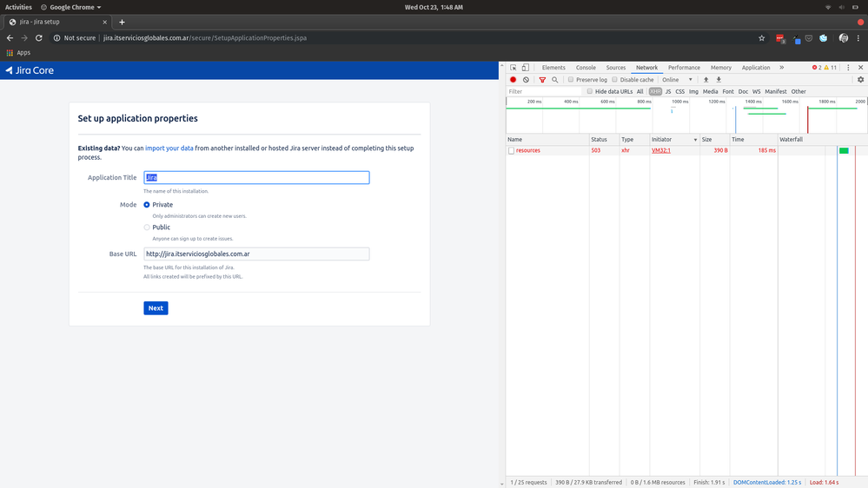Open DevTools three-dot customize menu
Screen dimensions: 868x488
[x=848, y=68]
